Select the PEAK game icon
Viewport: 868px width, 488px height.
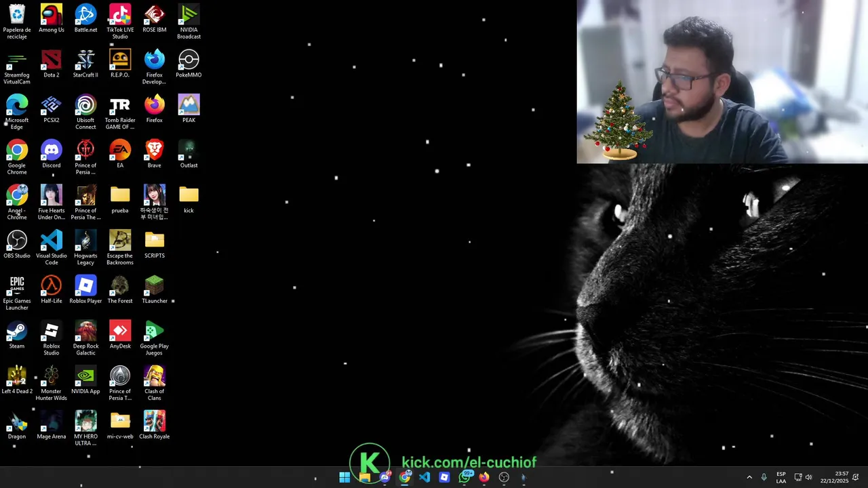click(189, 109)
